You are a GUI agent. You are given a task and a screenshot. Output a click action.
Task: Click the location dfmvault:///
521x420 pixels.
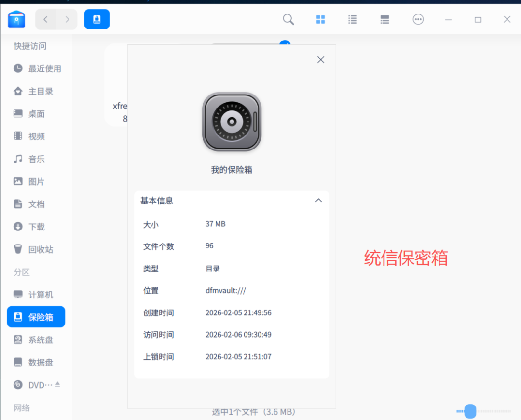226,290
